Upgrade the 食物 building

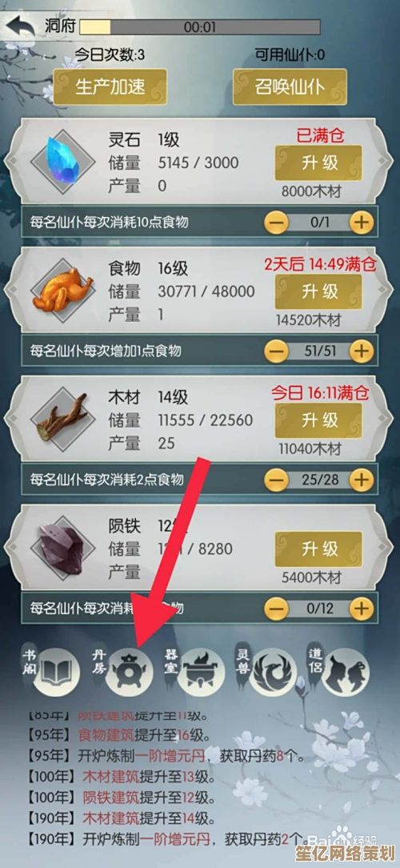[318, 291]
